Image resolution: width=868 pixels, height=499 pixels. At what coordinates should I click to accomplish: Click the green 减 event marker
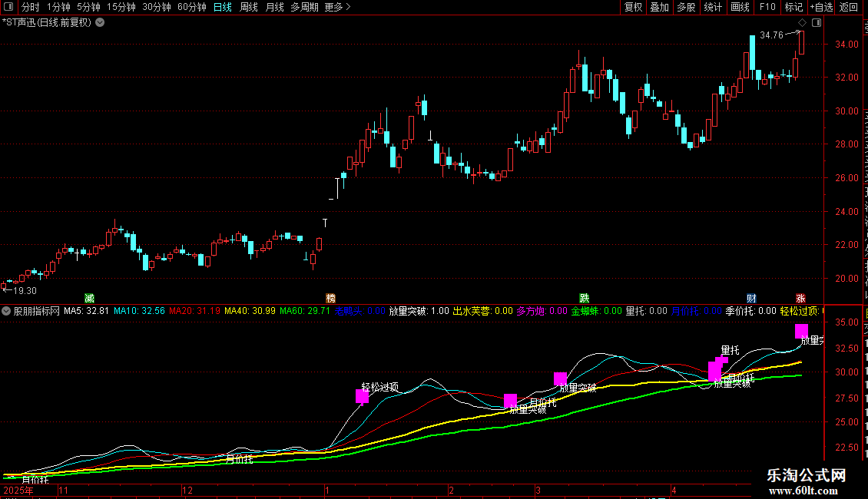[x=89, y=298]
